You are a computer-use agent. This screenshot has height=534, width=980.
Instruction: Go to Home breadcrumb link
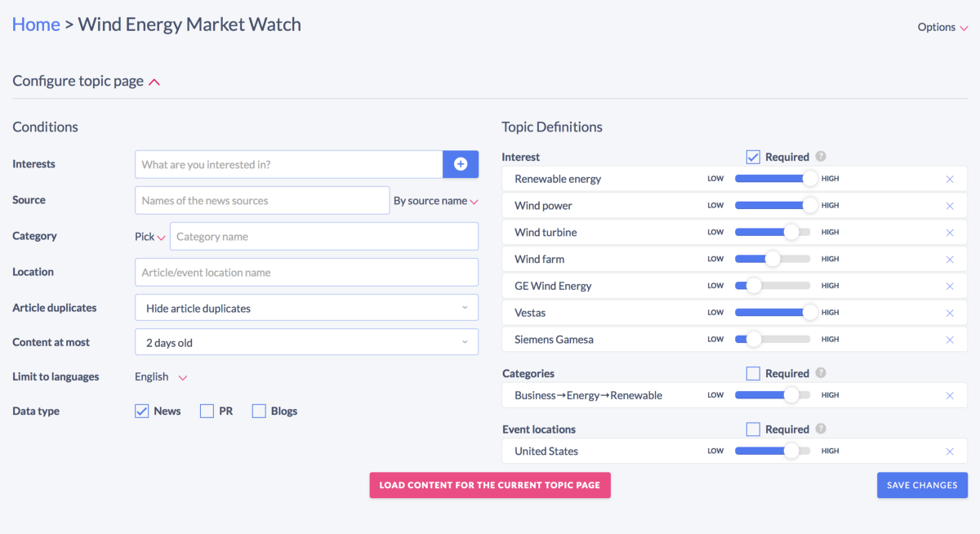click(x=36, y=24)
